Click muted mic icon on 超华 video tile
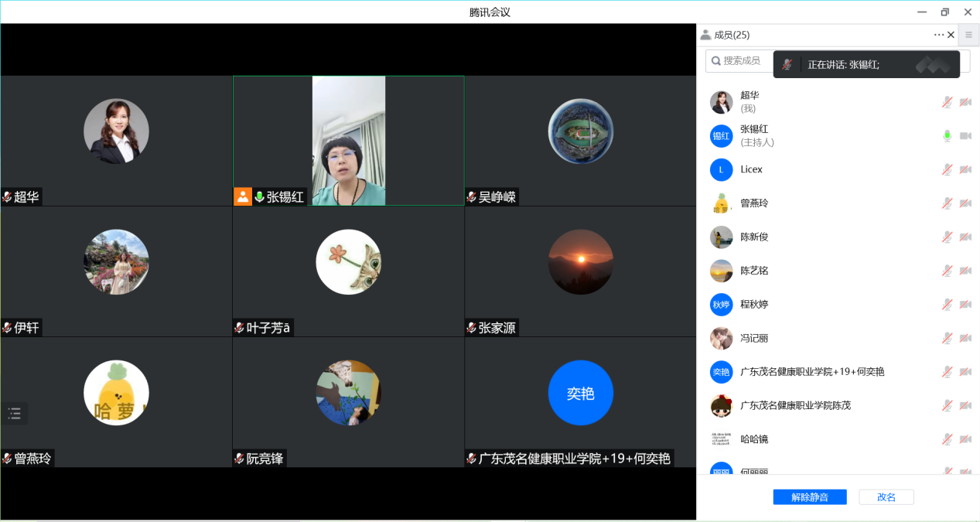Screen dimensions: 980x522 click(x=7, y=197)
